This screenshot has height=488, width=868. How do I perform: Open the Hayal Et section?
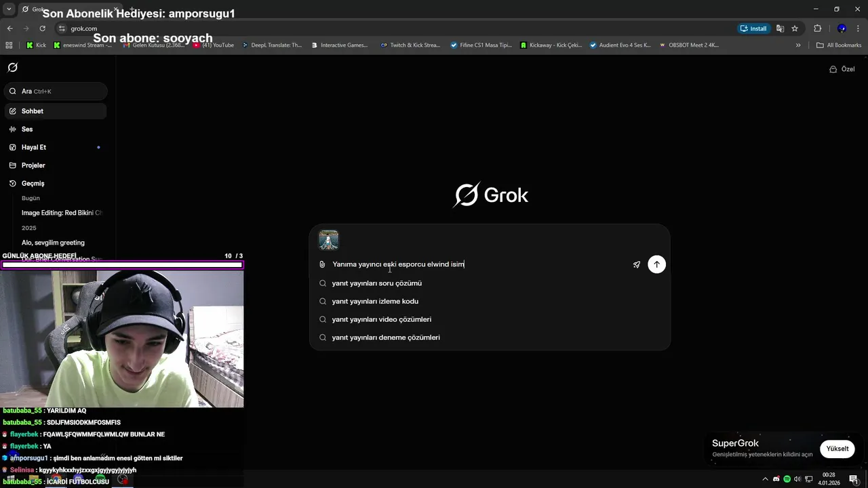tap(56, 147)
